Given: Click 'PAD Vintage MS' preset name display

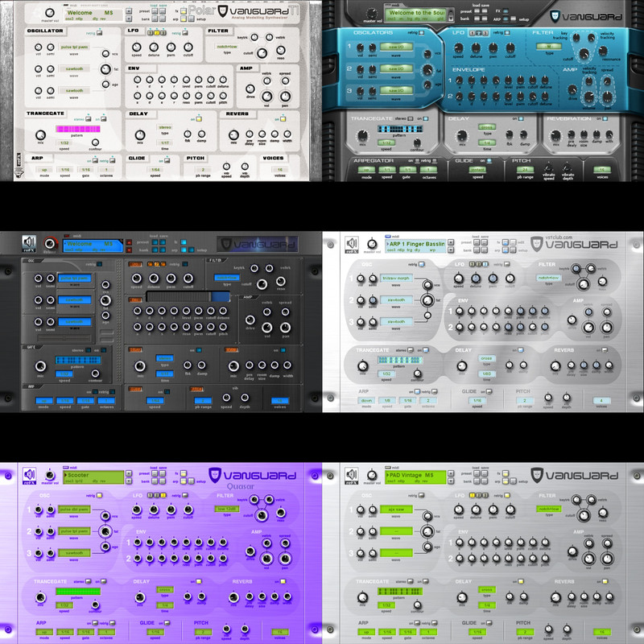Looking at the screenshot, I should click(415, 477).
